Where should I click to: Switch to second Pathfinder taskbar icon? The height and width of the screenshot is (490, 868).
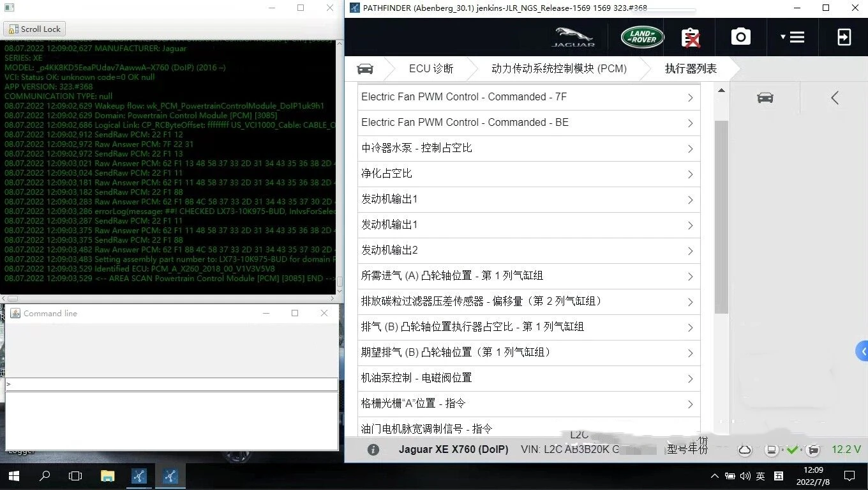(x=170, y=476)
